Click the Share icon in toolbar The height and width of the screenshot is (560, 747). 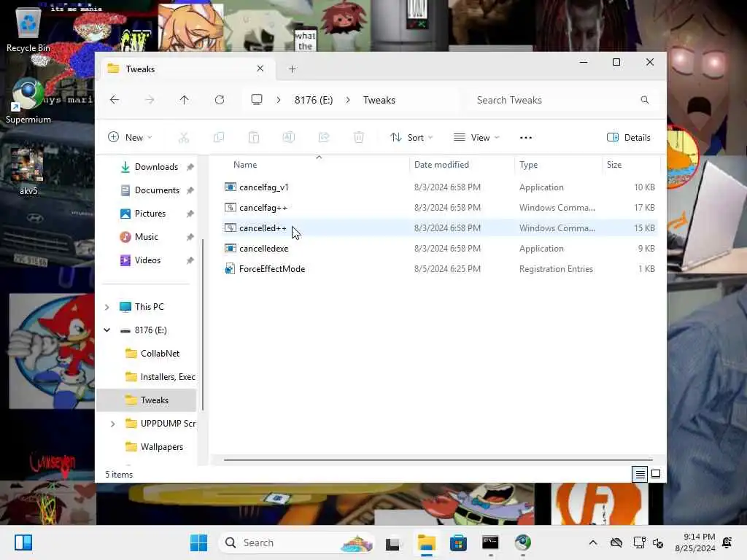tap(324, 138)
